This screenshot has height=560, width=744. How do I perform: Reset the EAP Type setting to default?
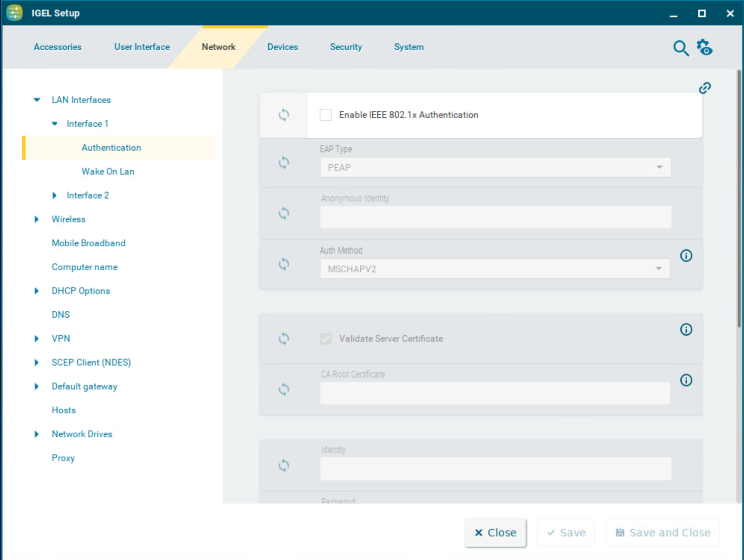(284, 163)
